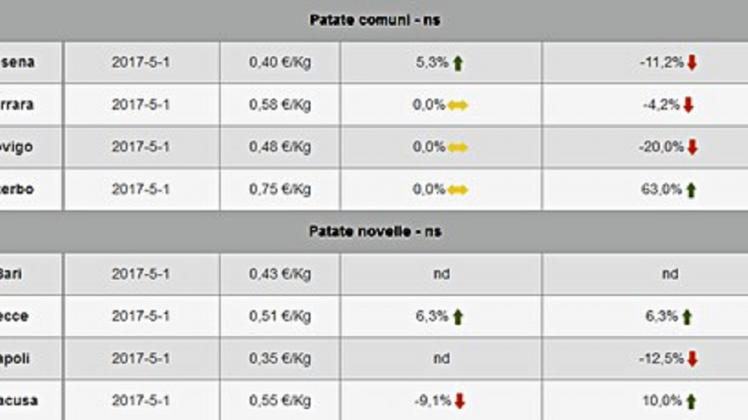Click the 0,40 €/Kg price cell
The width and height of the screenshot is (748, 420).
point(280,63)
